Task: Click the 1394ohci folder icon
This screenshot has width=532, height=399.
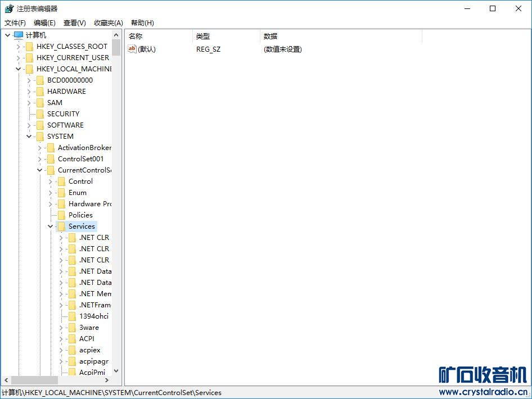Action: [x=72, y=316]
